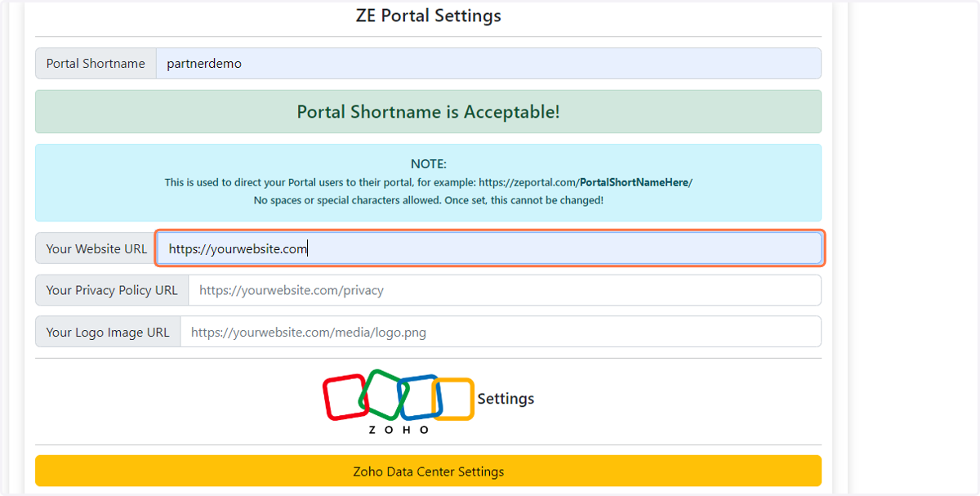Click the Zoho logo image
Screen dimensions: 980x496
pyautogui.click(x=399, y=401)
